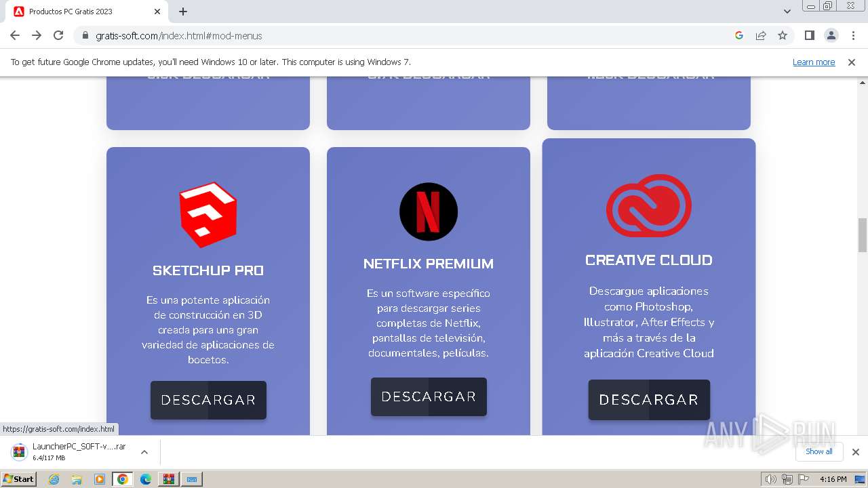Switch to Chrome taskbar icon
Viewport: 868px width, 488px height.
click(123, 479)
